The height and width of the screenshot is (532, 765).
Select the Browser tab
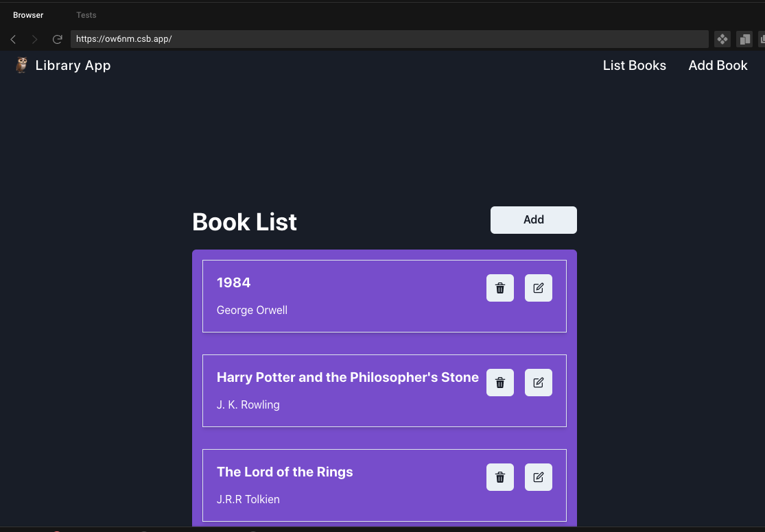pos(28,15)
